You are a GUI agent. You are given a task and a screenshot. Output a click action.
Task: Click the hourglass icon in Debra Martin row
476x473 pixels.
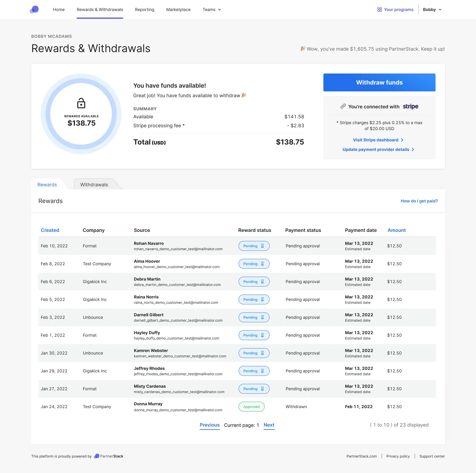point(262,282)
